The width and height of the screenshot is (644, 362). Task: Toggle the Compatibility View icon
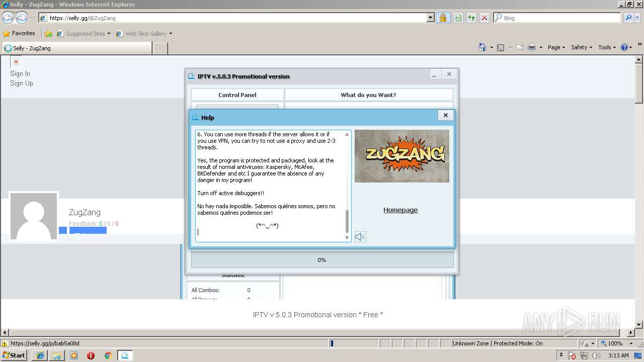point(458,18)
